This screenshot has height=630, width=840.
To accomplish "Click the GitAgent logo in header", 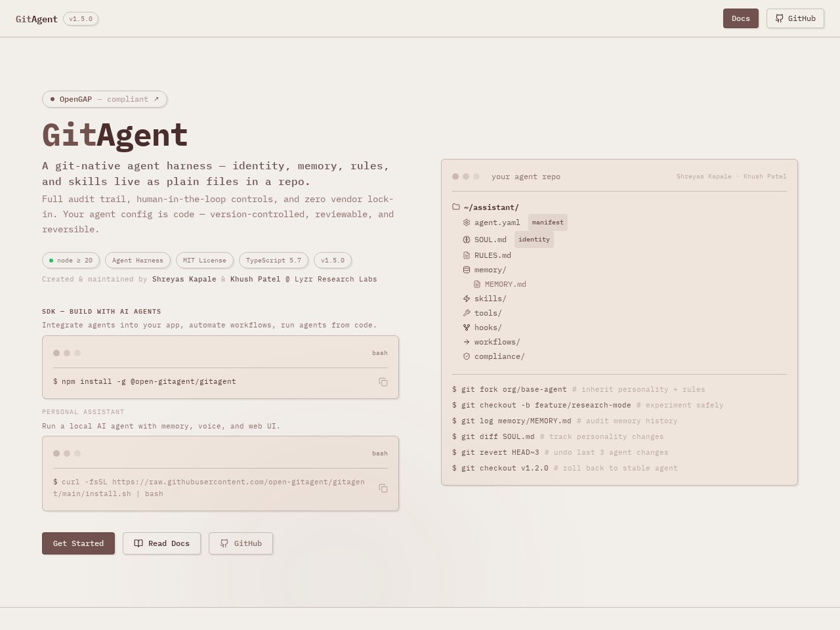I will (x=37, y=19).
